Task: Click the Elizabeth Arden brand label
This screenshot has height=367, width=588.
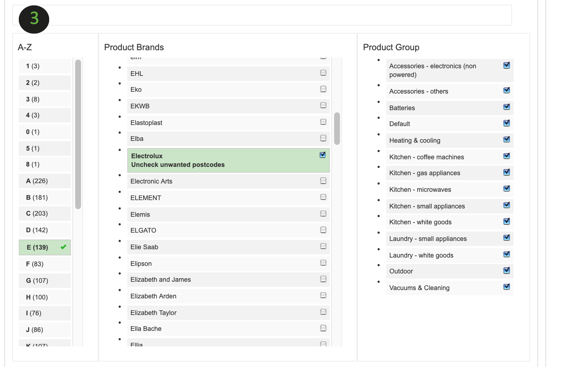Action: point(153,296)
